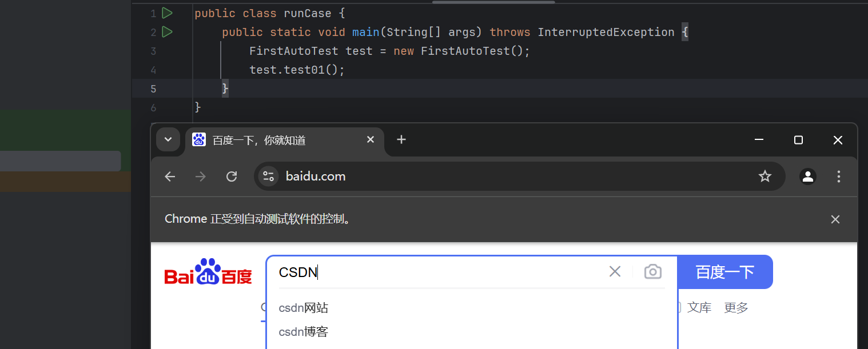The height and width of the screenshot is (349, 868).
Task: Open a new Chrome tab with plus button
Action: point(401,139)
